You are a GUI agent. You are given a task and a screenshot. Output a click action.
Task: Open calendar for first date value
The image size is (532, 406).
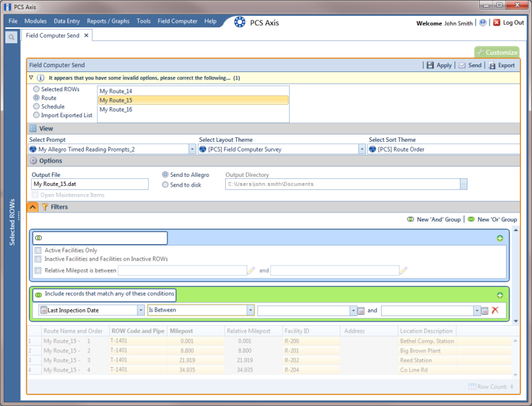click(361, 311)
